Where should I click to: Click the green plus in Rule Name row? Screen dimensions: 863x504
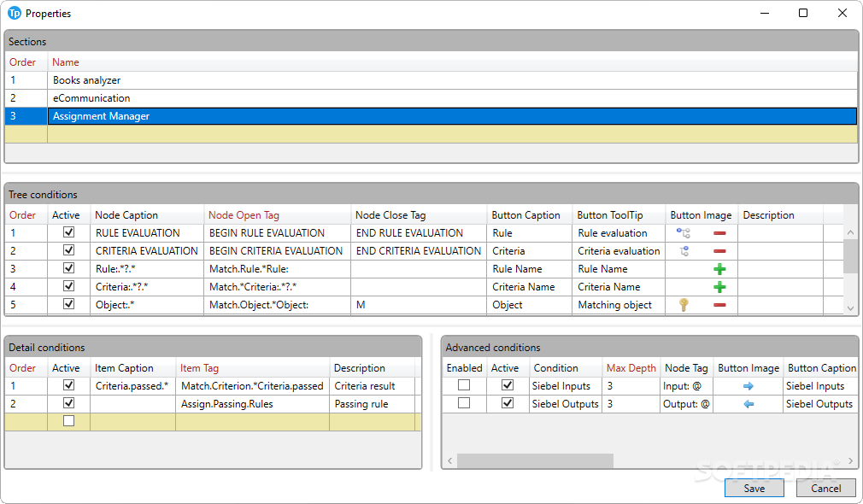pyautogui.click(x=719, y=269)
